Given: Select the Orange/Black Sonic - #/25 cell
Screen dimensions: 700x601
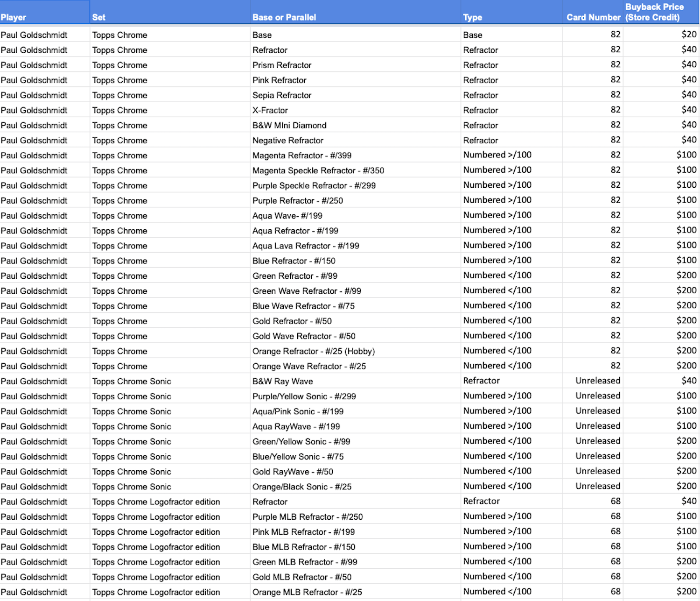Looking at the screenshot, I should [x=302, y=487].
